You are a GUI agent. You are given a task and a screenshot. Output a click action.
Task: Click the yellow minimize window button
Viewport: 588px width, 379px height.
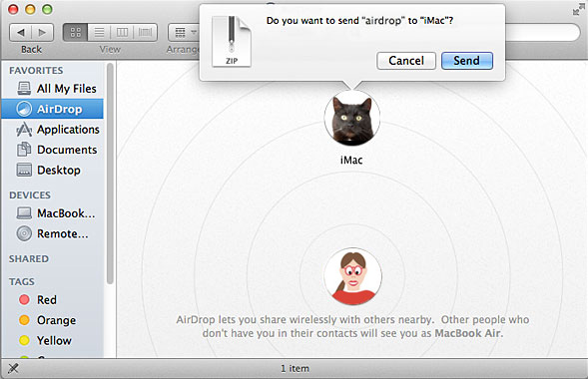click(30, 9)
